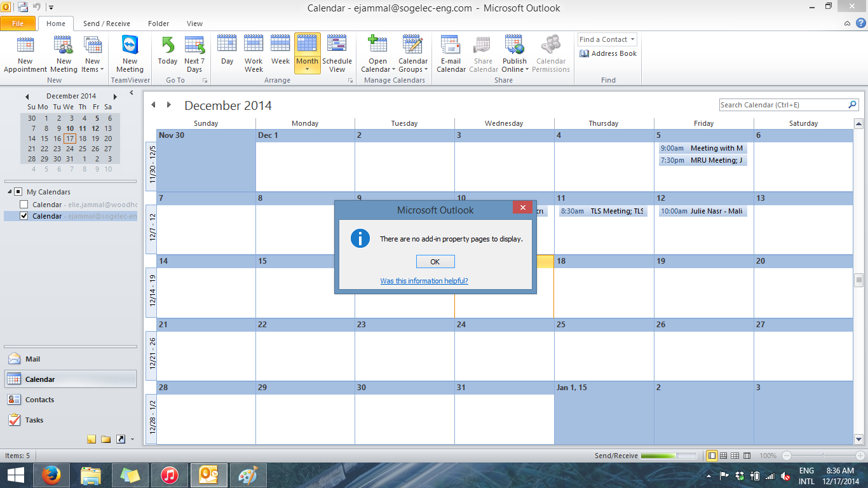Screen dimensions: 868x488
Task: Open the Month view dropdown arrow
Action: click(x=307, y=69)
